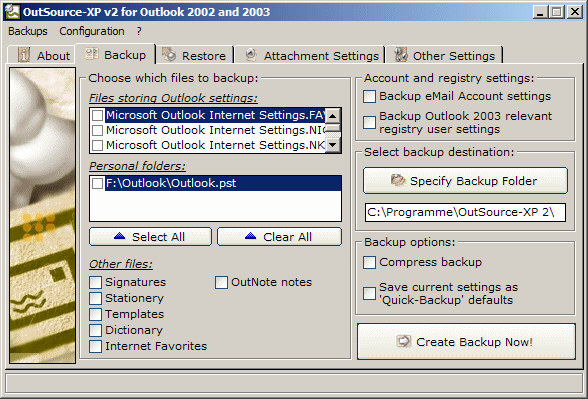Click the About tab's info icon
588x399 pixels.
pyautogui.click(x=24, y=55)
